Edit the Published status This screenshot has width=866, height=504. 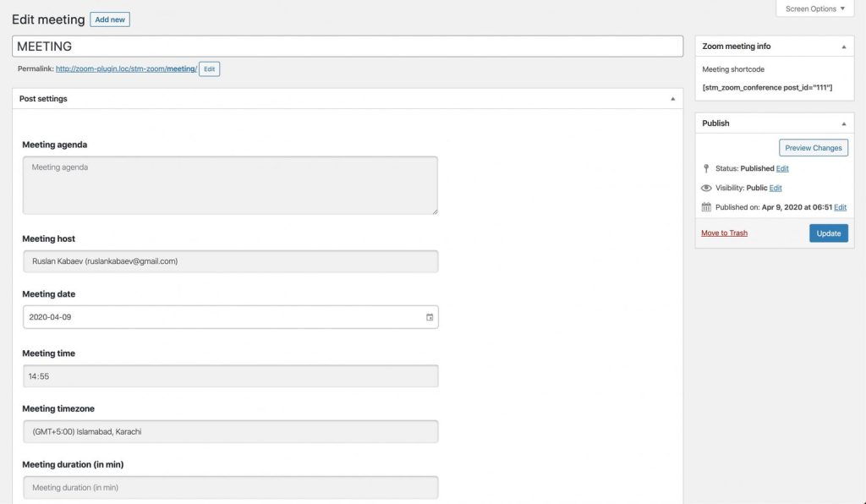782,168
